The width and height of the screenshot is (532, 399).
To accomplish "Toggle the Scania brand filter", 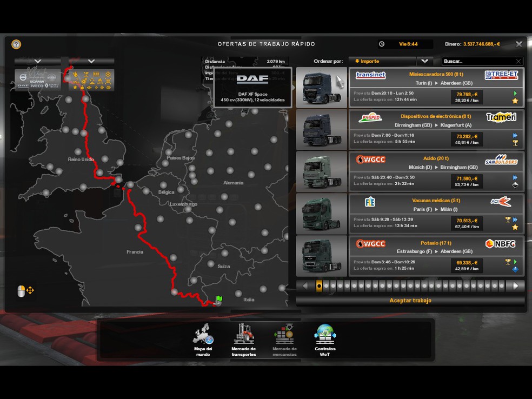I will 37,82.
